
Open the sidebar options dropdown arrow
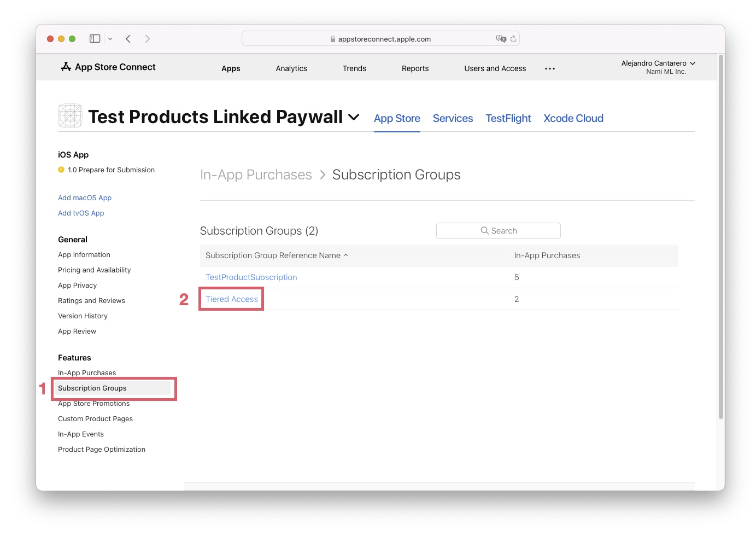tap(110, 39)
